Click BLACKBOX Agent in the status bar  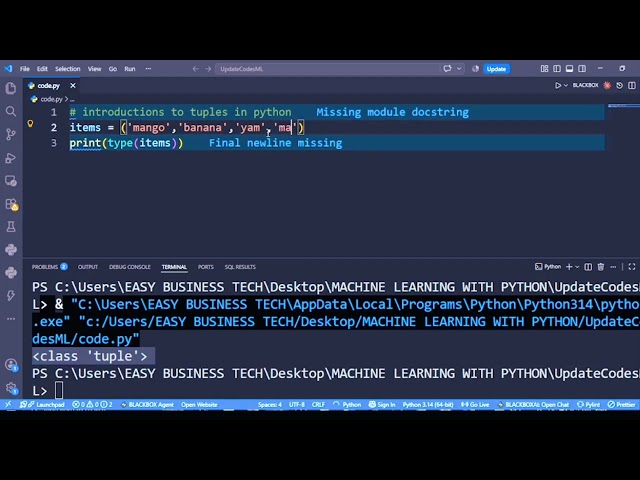[147, 404]
